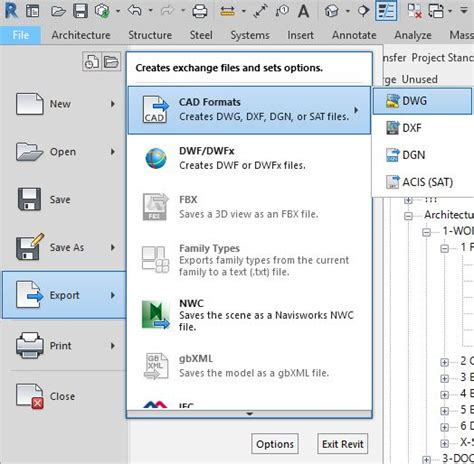474x464 pixels.
Task: Open the Redo history dropdown arrow
Action: click(x=183, y=11)
